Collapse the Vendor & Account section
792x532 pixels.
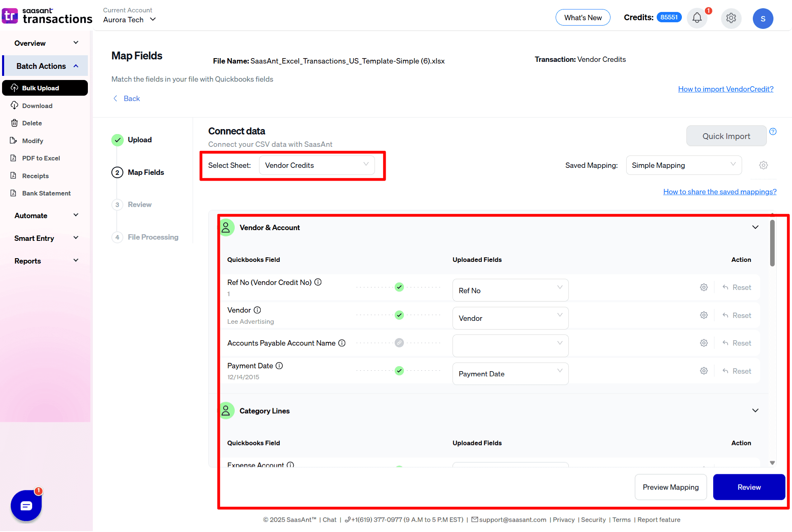pos(755,227)
